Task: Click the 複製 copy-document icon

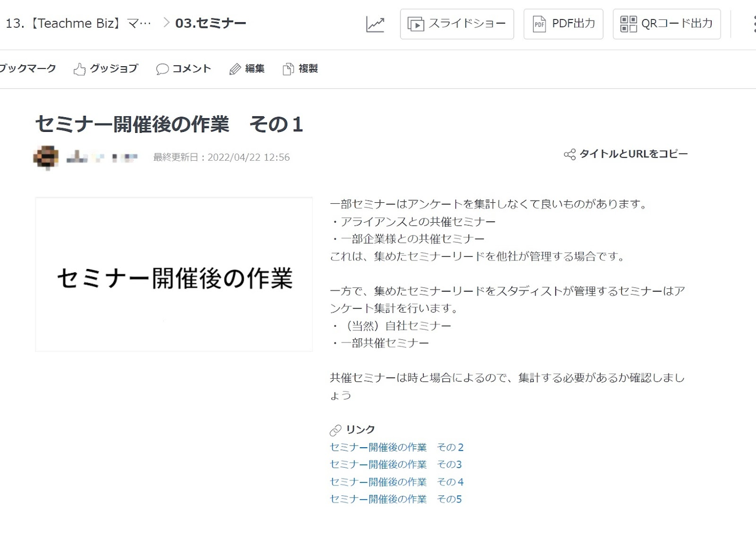Action: pyautogui.click(x=288, y=69)
